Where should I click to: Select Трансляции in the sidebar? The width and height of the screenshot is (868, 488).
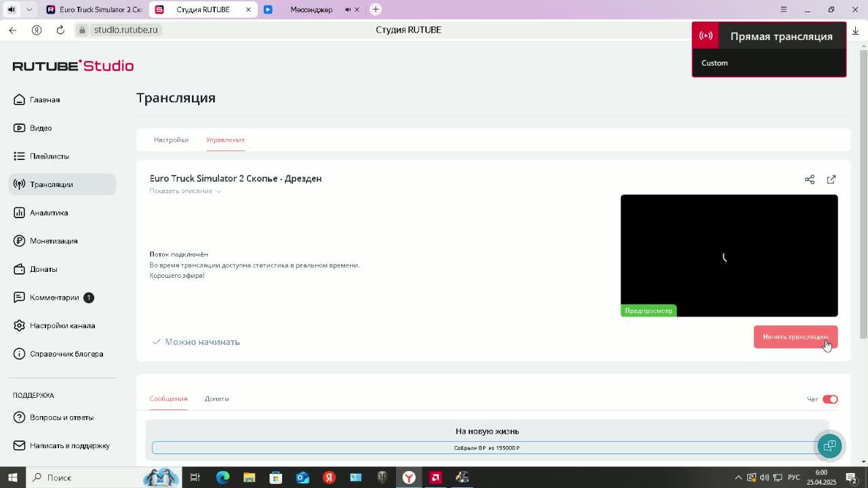(62, 184)
